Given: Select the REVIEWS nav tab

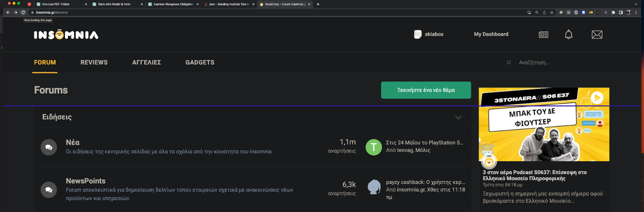Looking at the screenshot, I should point(94,62).
